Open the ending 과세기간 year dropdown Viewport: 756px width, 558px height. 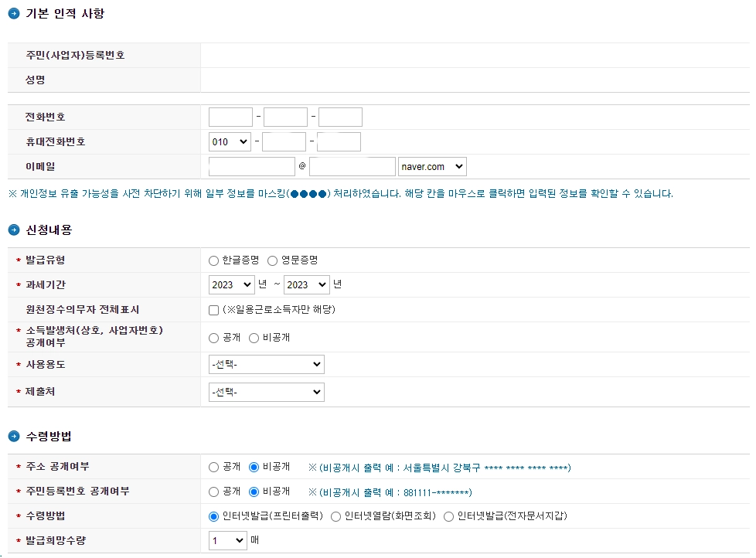coord(306,285)
